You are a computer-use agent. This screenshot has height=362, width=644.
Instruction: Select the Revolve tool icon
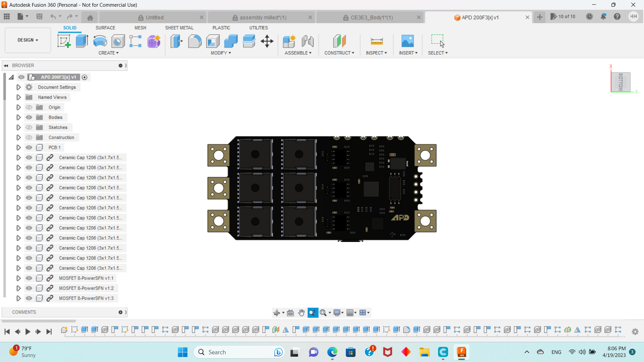[x=100, y=41]
